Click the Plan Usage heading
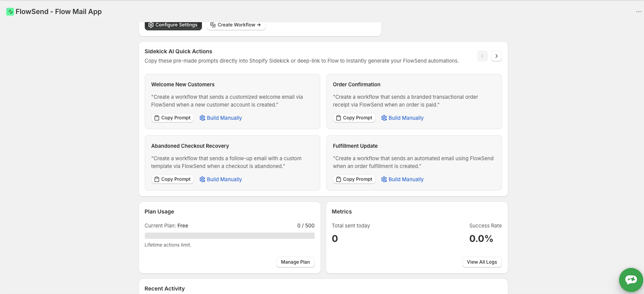This screenshot has width=644, height=294. (159, 212)
